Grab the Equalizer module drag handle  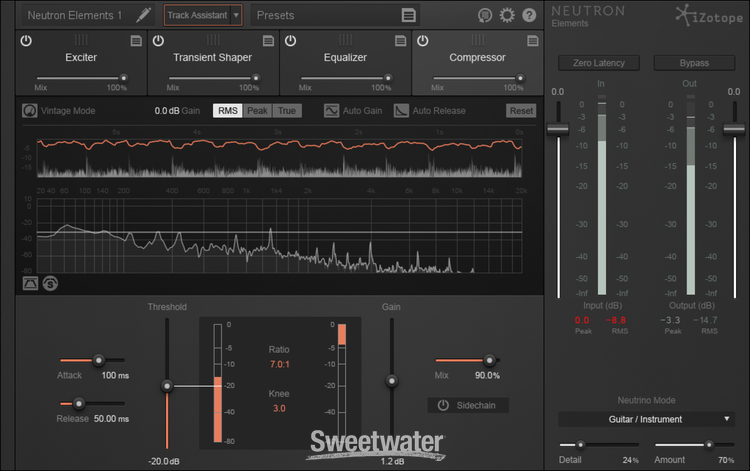point(345,40)
